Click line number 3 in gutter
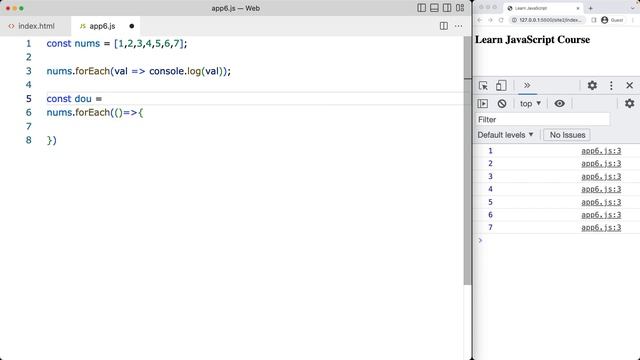Screen dimensions: 640x360 [x=29, y=71]
